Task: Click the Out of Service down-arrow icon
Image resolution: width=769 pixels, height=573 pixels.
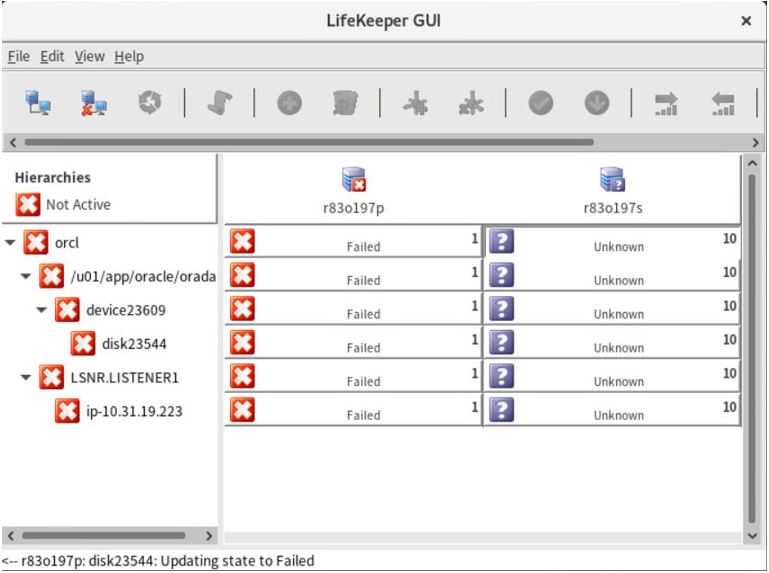Action: [597, 103]
